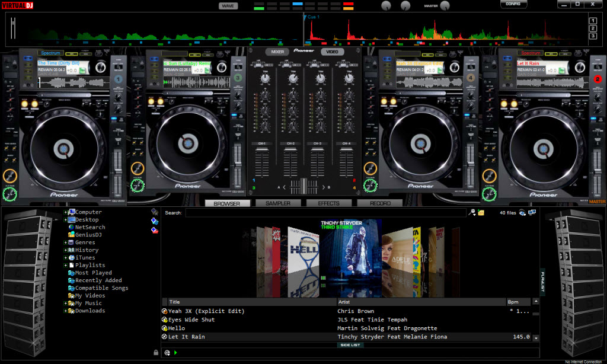Switch to the BROWSER tab
Image resolution: width=607 pixels, height=364 pixels.
coord(227,203)
